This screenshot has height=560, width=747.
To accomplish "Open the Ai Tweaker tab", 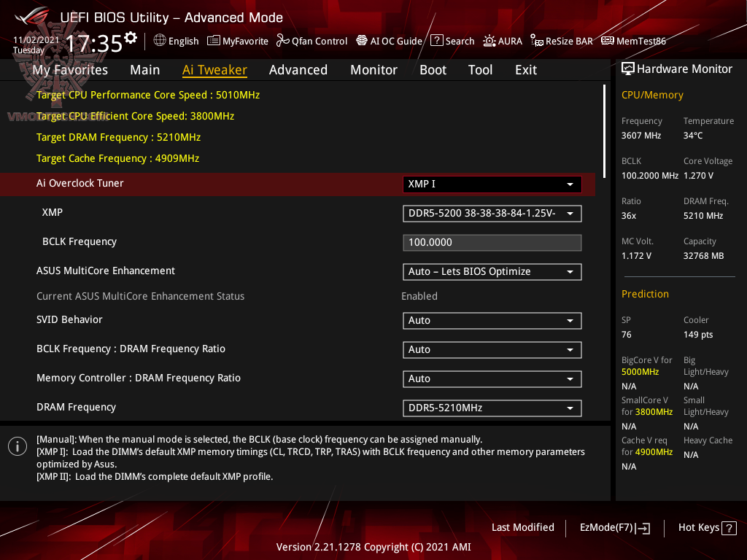I will pyautogui.click(x=214, y=70).
